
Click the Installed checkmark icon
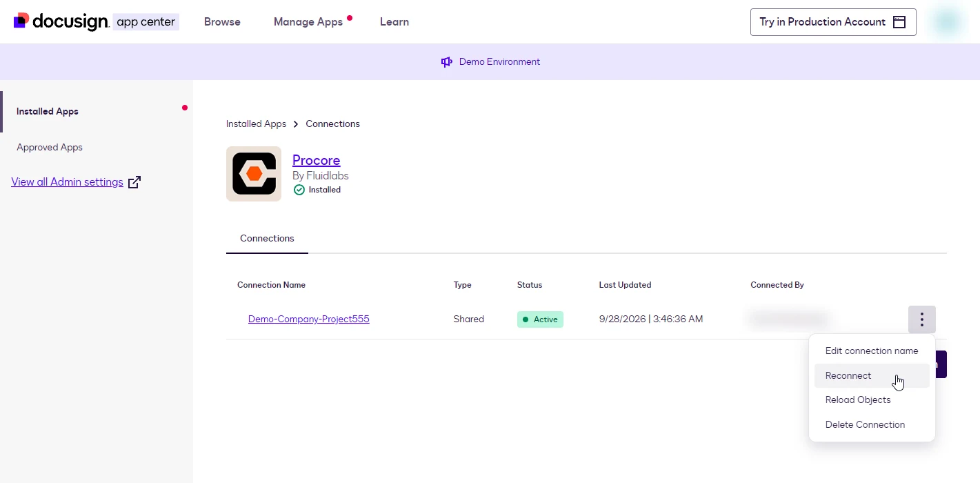(299, 190)
